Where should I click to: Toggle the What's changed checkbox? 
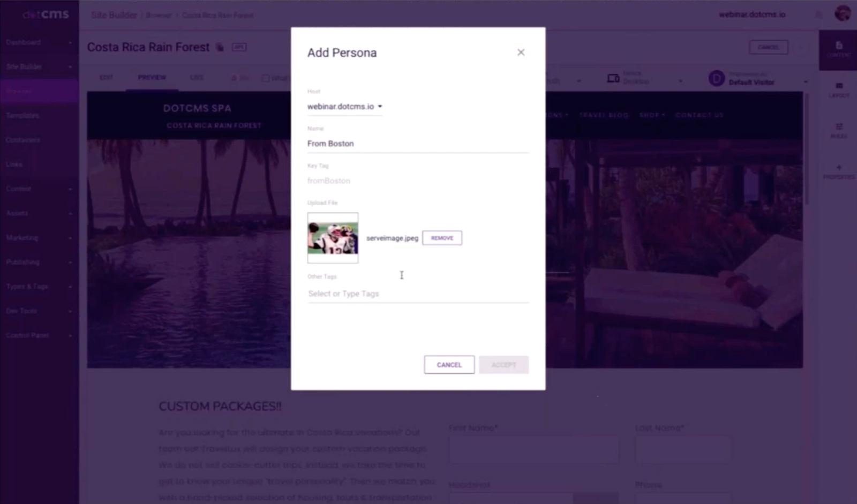coord(266,78)
